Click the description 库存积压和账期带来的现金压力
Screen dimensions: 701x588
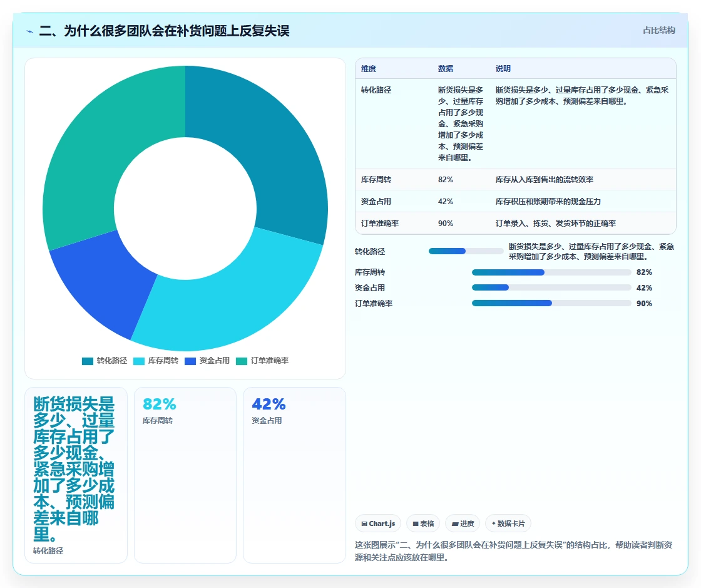(548, 201)
